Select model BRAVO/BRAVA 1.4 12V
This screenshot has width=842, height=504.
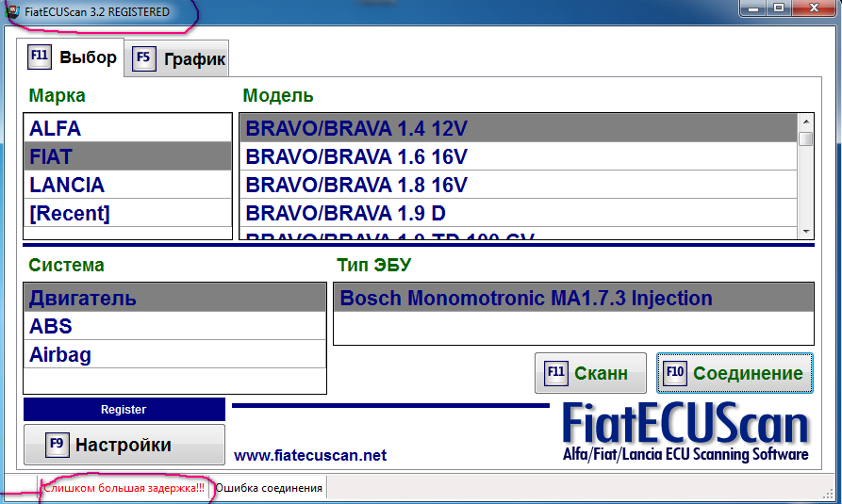pyautogui.click(x=519, y=128)
